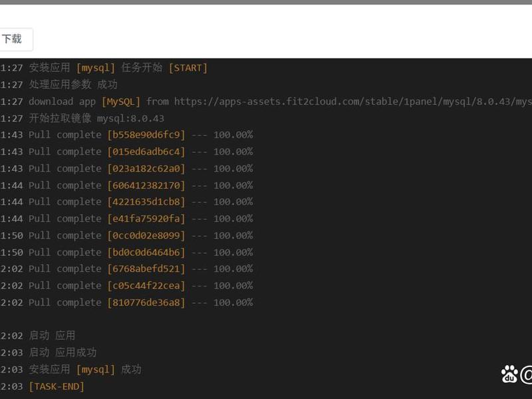This screenshot has height=399, width=532.
Task: Select the 开始拉取镜像 mysql:8.0.43 line
Action: tap(82, 118)
